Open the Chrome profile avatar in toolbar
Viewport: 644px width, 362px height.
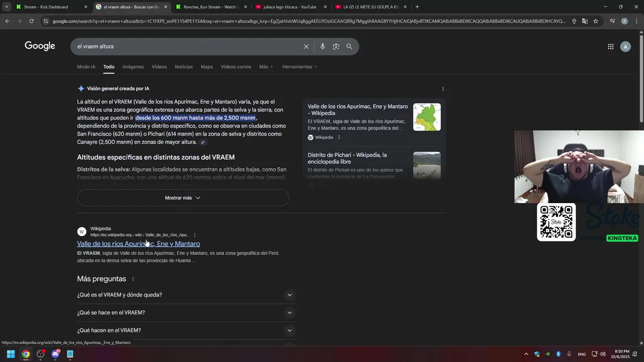click(x=624, y=21)
